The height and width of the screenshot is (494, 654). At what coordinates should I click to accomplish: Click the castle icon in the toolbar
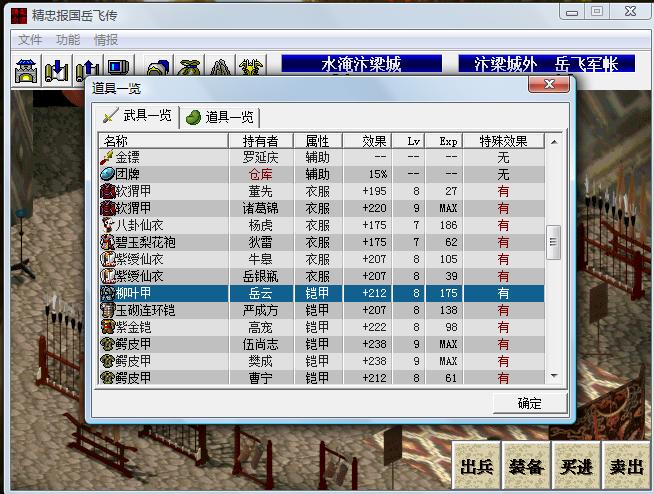[26, 71]
